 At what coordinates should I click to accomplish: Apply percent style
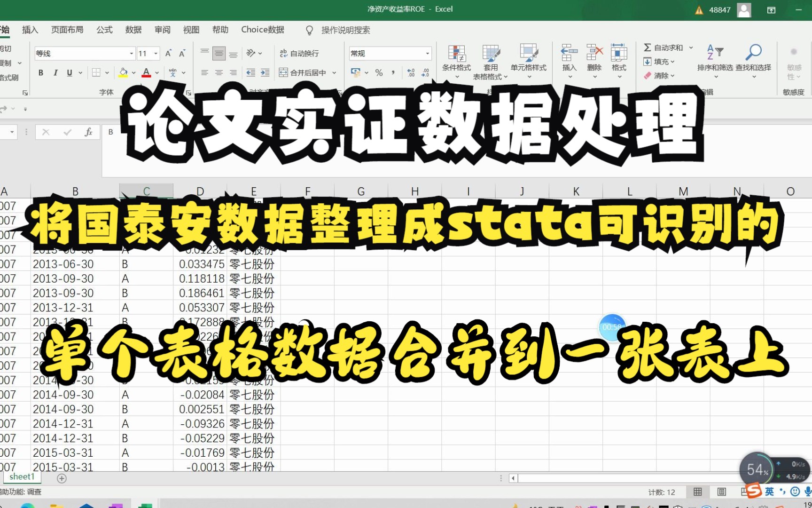(379, 73)
